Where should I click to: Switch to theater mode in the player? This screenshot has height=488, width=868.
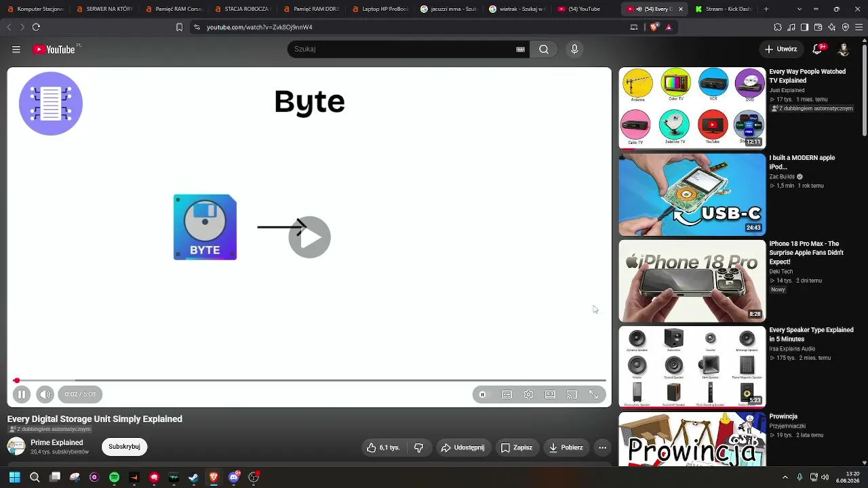click(550, 394)
